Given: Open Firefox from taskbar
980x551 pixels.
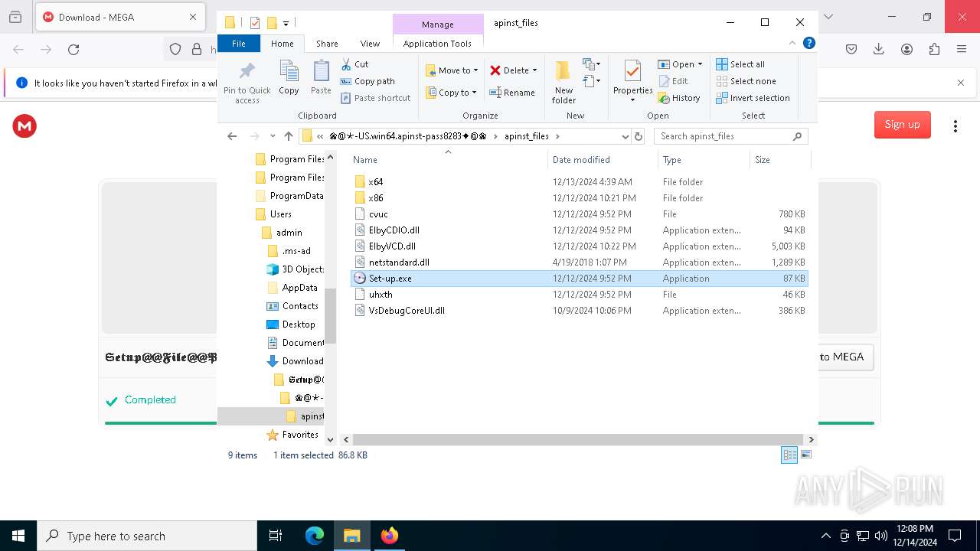Looking at the screenshot, I should point(389,536).
